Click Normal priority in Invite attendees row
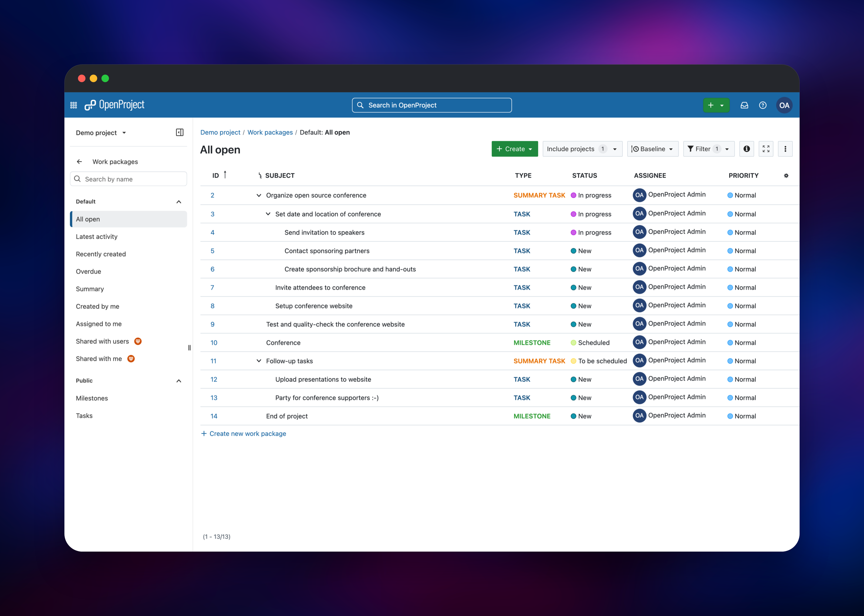Image resolution: width=864 pixels, height=616 pixels. [x=741, y=287]
